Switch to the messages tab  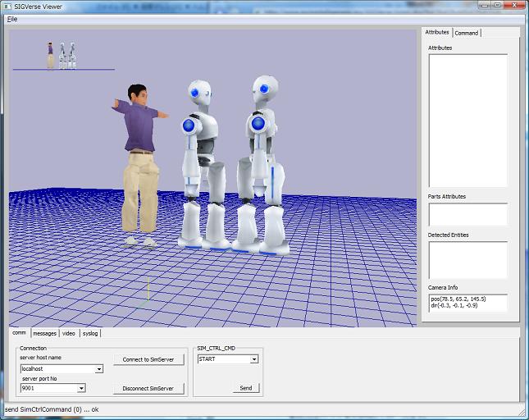[x=44, y=333]
